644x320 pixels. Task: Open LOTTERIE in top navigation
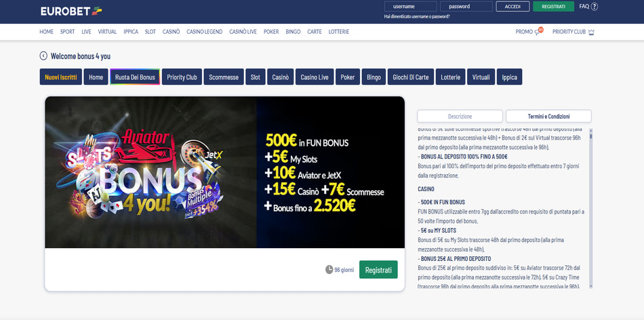(x=339, y=32)
